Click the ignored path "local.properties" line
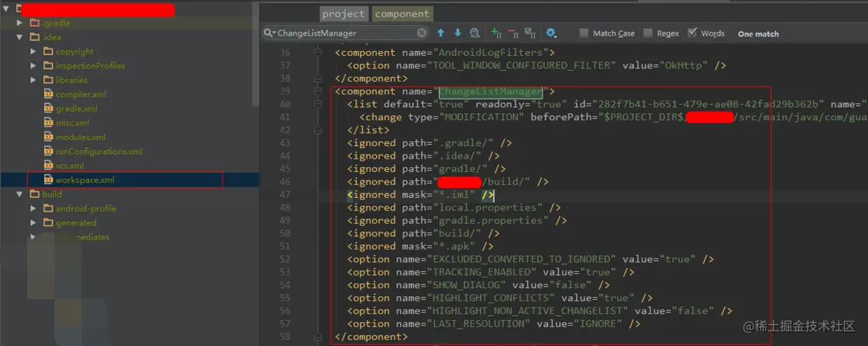 [454, 208]
